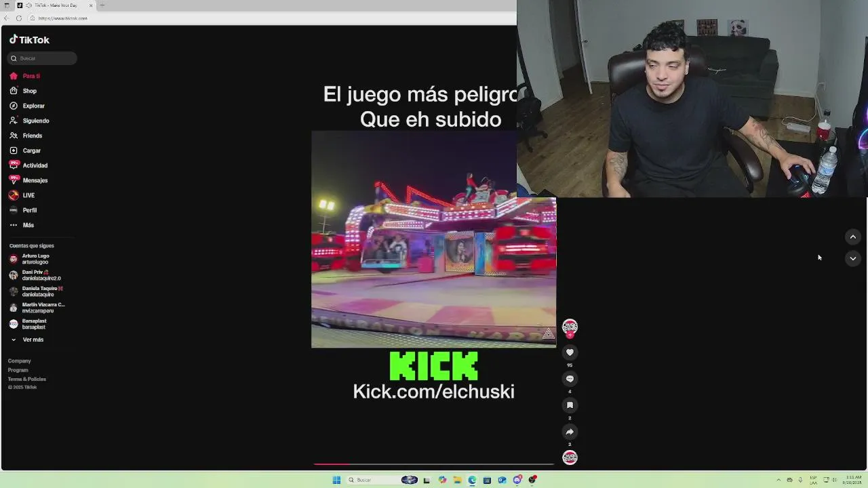Go to the previous video with the up chevron
Image resolution: width=868 pixels, height=488 pixels.
pos(852,237)
